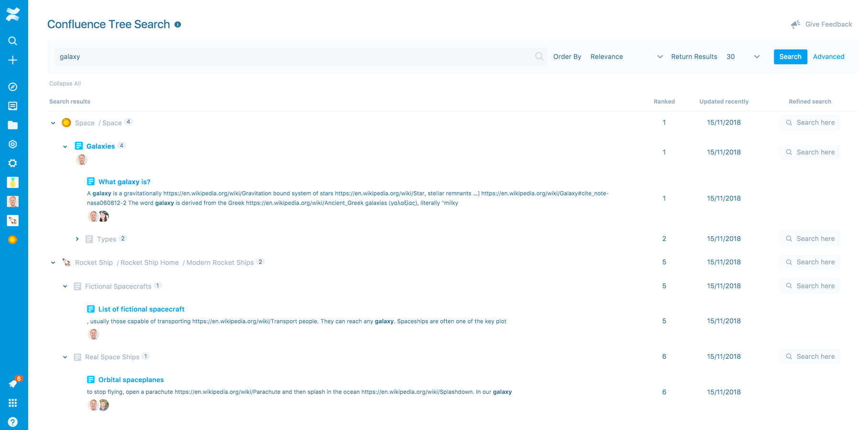This screenshot has height=430, width=868.
Task: Click Rocket Ship Home breadcrumb text
Action: click(149, 263)
